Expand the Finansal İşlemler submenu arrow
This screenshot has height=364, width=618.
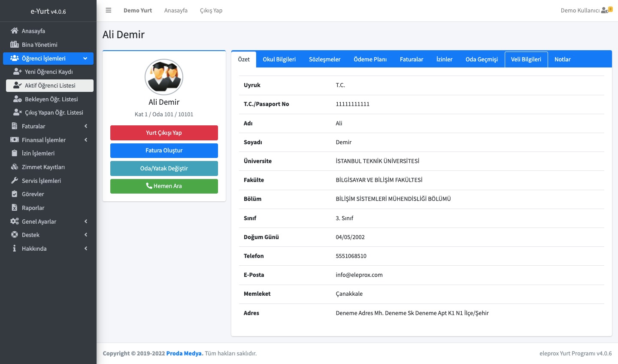[86, 140]
